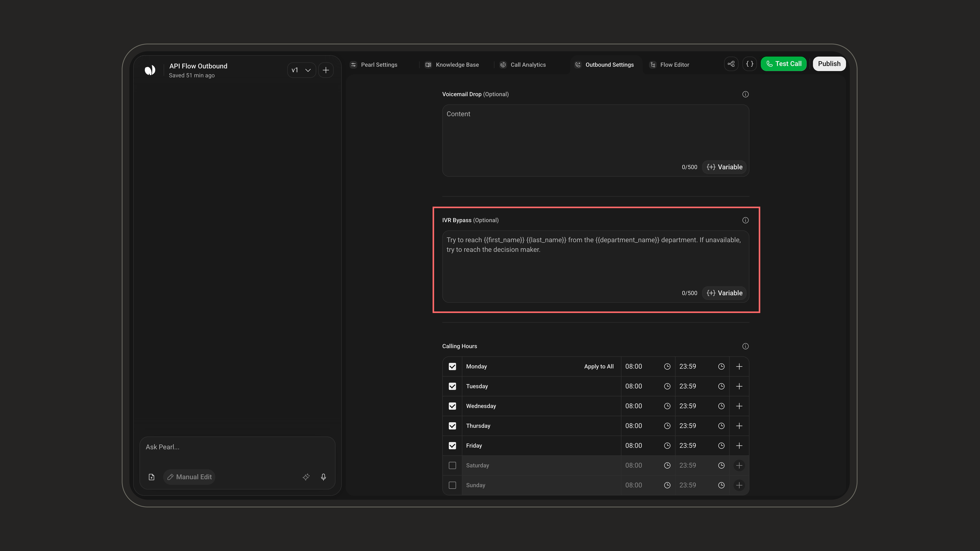Screen dimensions: 980x551
Task: Enable the Sunday checkbox
Action: pos(452,485)
